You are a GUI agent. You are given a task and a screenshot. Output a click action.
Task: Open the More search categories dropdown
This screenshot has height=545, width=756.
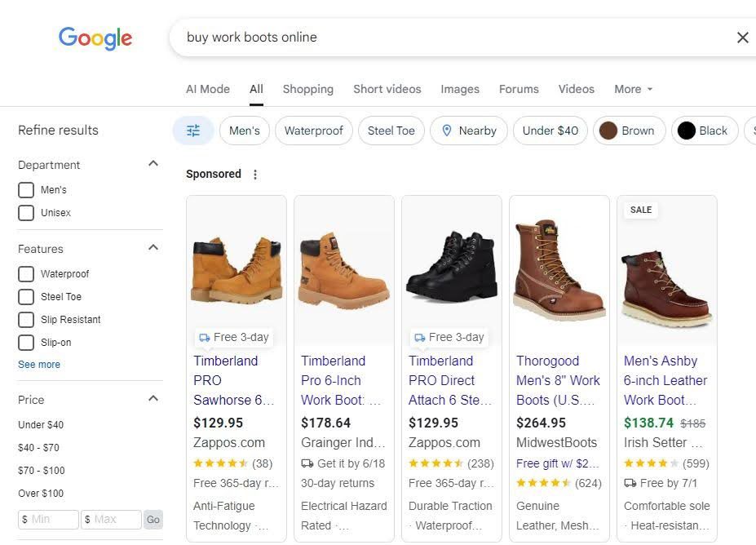pyautogui.click(x=633, y=89)
